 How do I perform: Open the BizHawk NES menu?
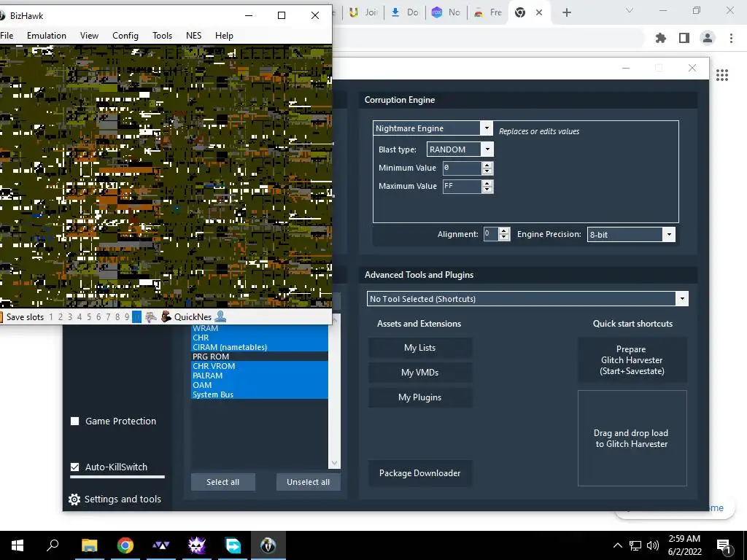[193, 36]
